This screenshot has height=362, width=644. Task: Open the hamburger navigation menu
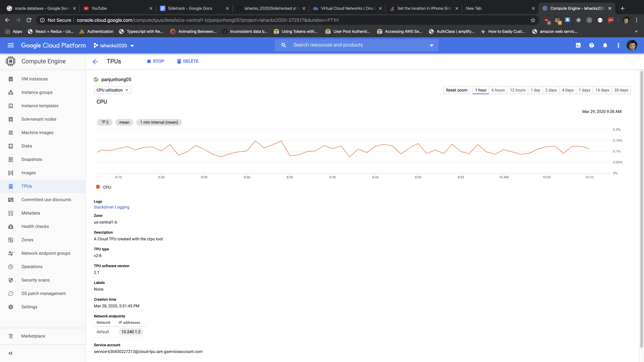pos(11,45)
